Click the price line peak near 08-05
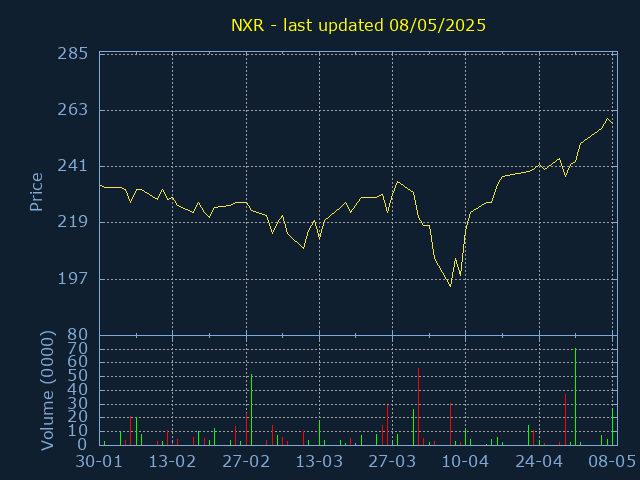The height and width of the screenshot is (480, 640). tap(607, 119)
